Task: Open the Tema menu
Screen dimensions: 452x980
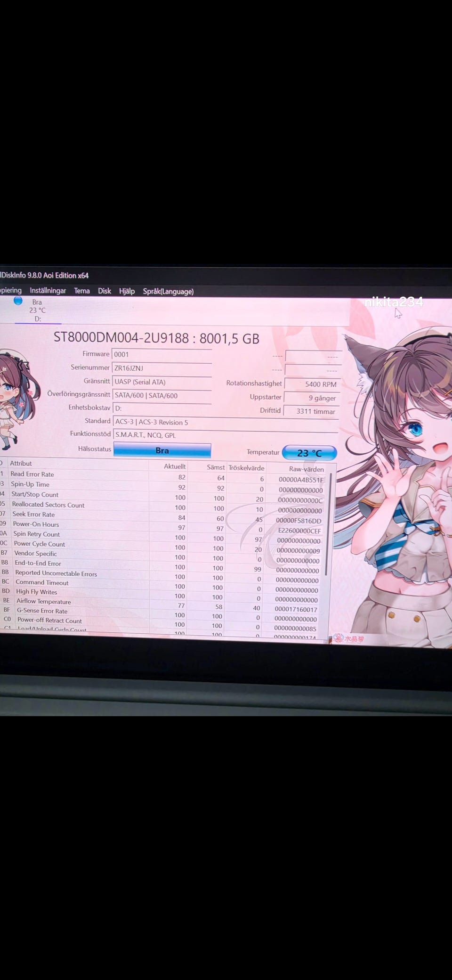Action: [82, 291]
